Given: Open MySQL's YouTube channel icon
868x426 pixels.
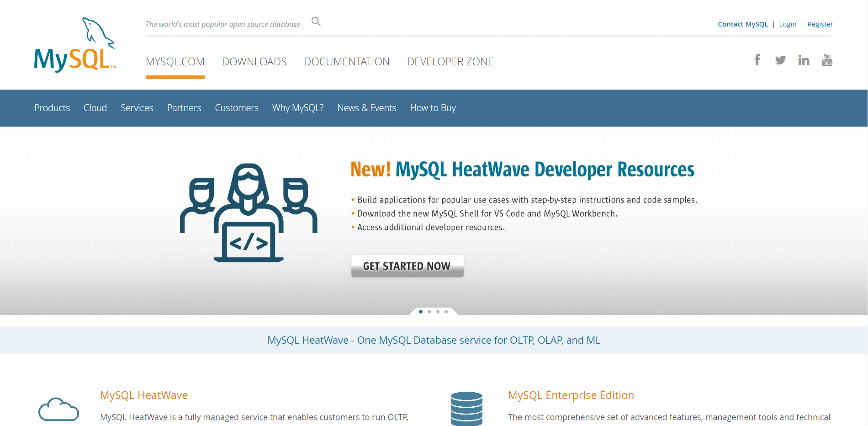Looking at the screenshot, I should pos(827,59).
